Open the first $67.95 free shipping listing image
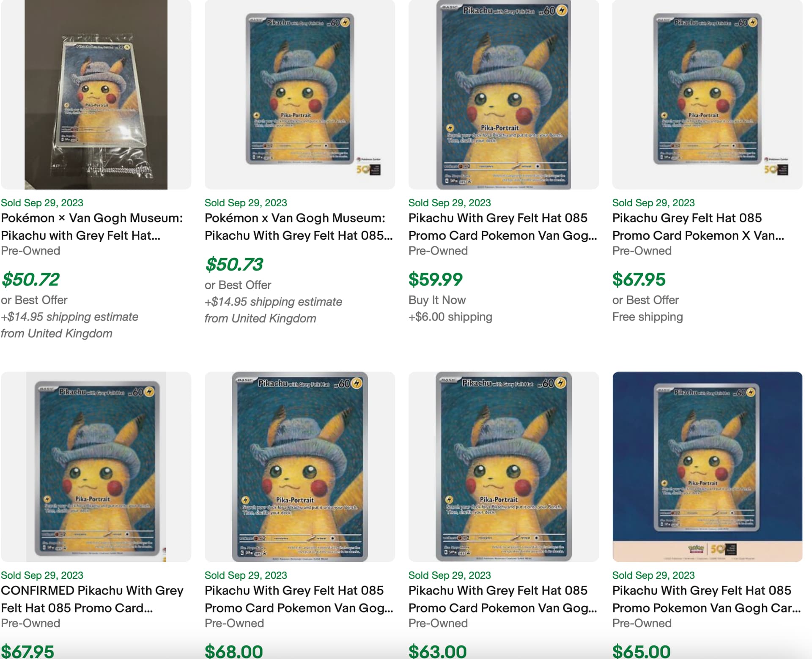 tap(708, 95)
